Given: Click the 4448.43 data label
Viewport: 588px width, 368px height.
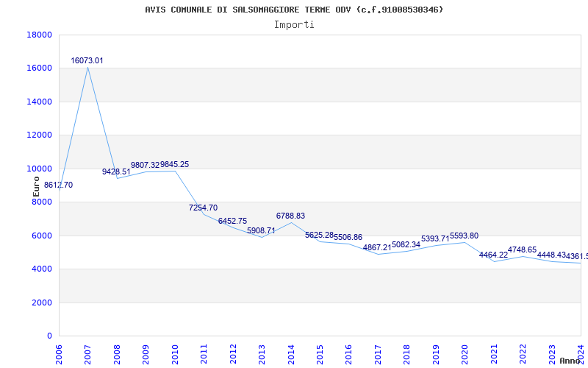Looking at the screenshot, I should click(x=552, y=255).
